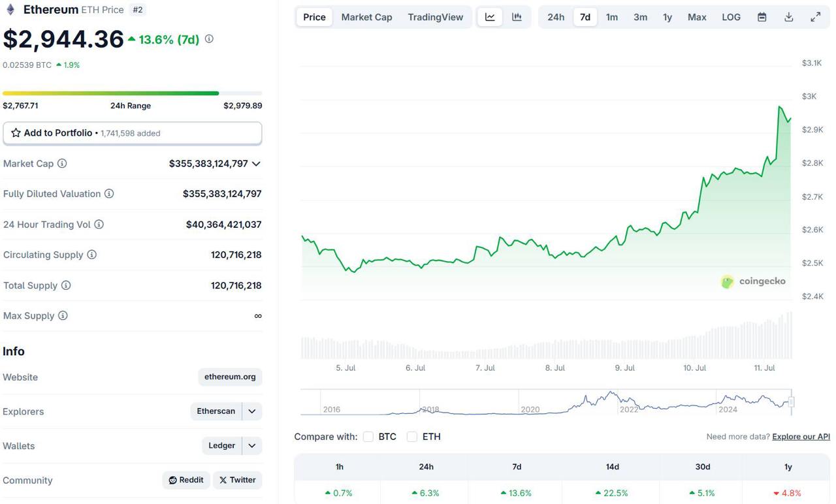Image resolution: width=836 pixels, height=504 pixels.
Task: Expand Market Cap value chevron
Action: (256, 164)
